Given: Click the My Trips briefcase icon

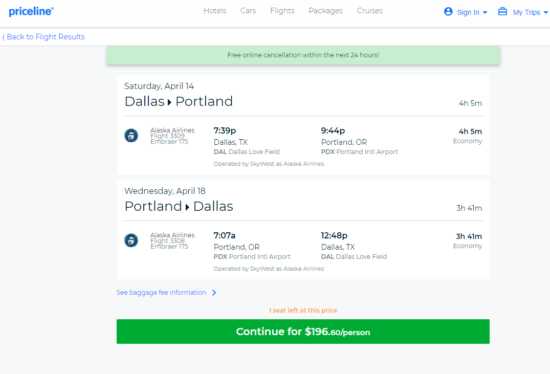Looking at the screenshot, I should (502, 12).
